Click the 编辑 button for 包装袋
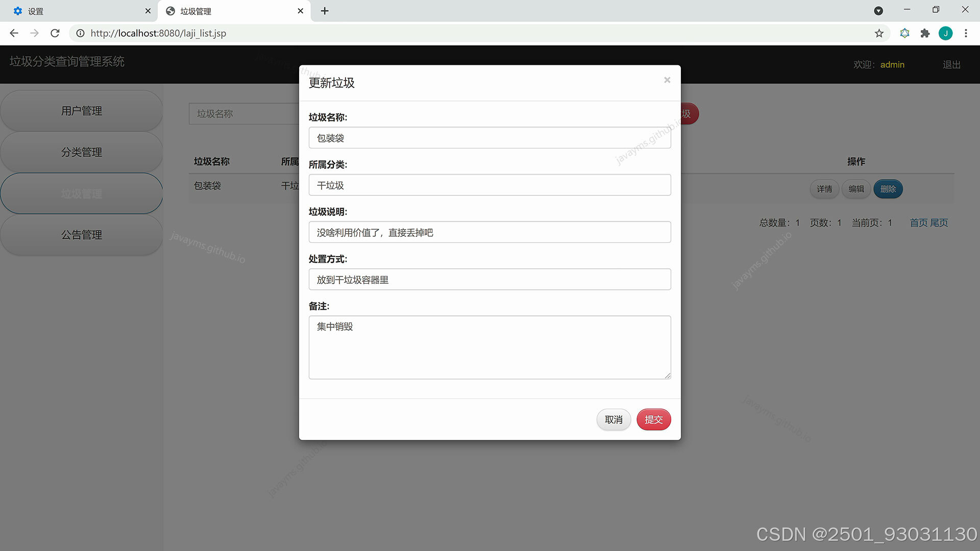The width and height of the screenshot is (980, 551). 856,189
